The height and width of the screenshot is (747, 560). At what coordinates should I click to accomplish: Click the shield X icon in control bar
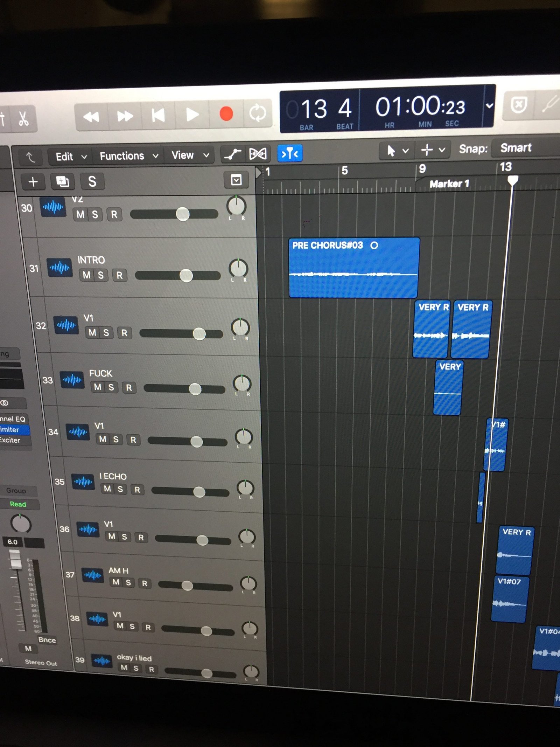point(519,105)
